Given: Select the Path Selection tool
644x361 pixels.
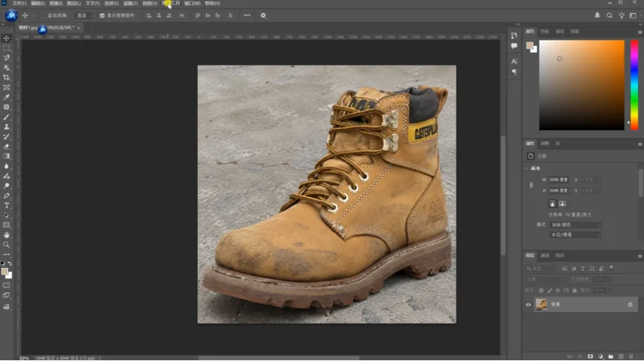Looking at the screenshot, I should point(7,215).
